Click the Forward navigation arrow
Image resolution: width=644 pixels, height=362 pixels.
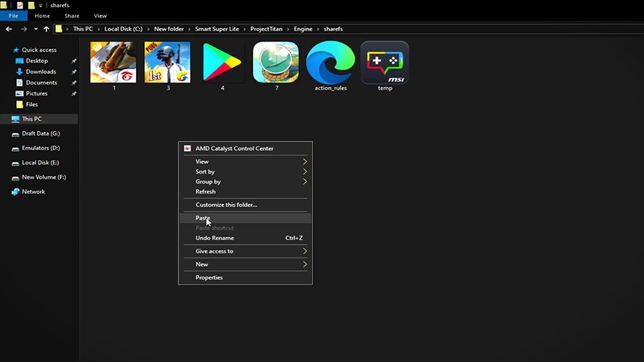point(24,29)
